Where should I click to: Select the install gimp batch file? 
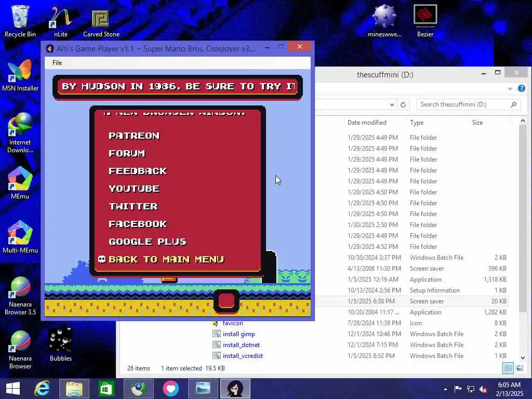[x=238, y=334]
